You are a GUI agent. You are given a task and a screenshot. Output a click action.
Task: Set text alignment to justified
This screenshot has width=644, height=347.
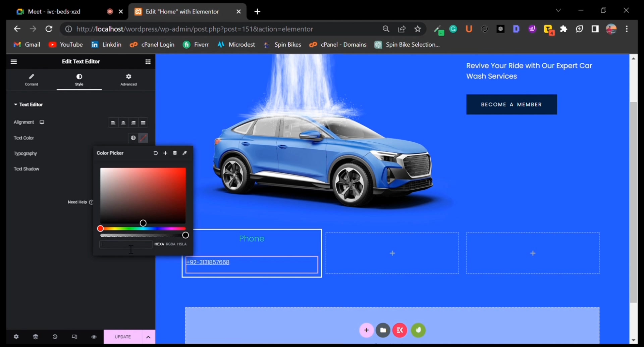point(143,123)
